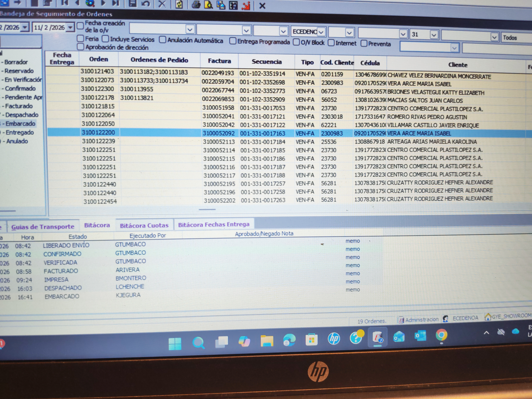
Task: Select the Facturado status filter
Action: pos(19,106)
